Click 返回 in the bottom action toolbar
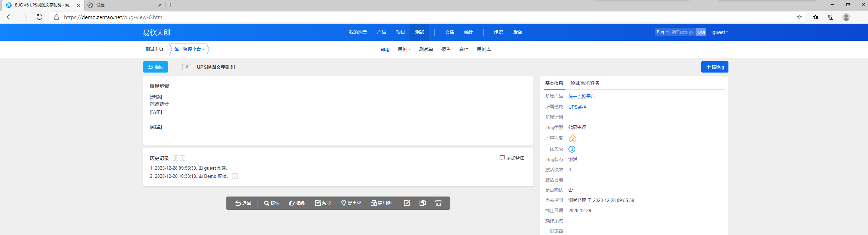Image resolution: width=868 pixels, height=235 pixels. click(x=243, y=203)
